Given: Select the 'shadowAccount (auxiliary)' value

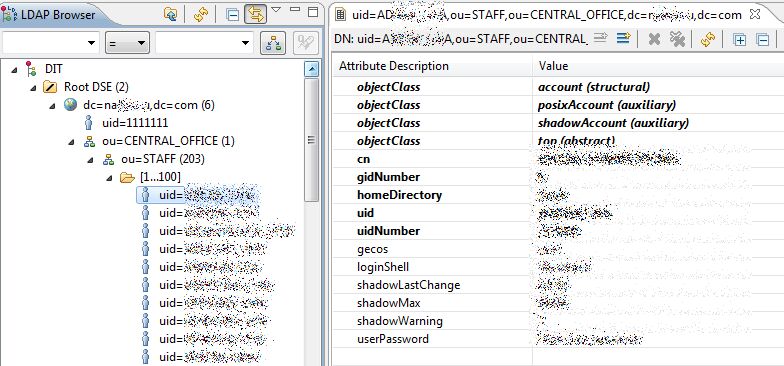Looking at the screenshot, I should pos(613,123).
